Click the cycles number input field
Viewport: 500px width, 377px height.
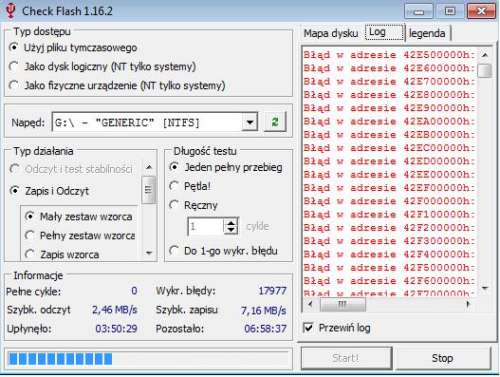206,226
